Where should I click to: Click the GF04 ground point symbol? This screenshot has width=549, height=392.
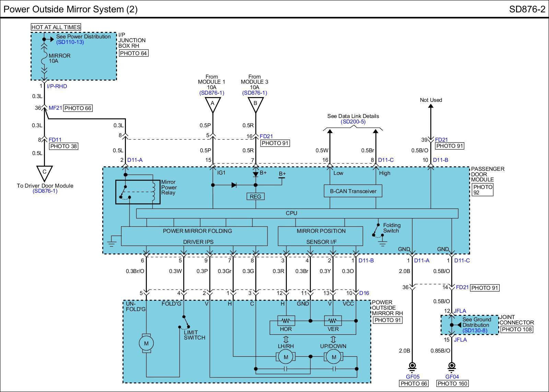click(x=452, y=366)
